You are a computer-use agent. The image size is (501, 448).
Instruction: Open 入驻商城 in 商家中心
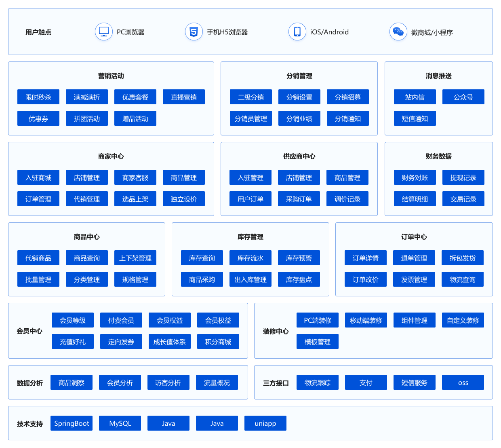pos(38,178)
